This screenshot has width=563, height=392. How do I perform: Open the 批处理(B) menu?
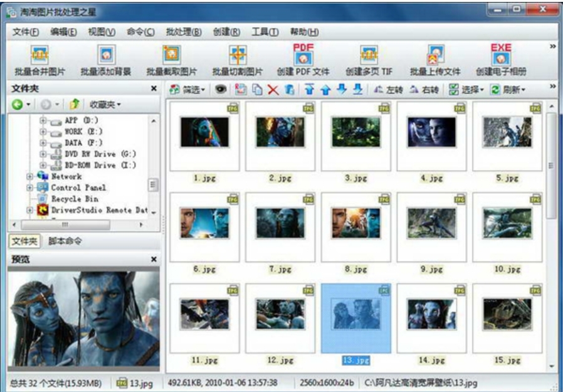coord(184,32)
